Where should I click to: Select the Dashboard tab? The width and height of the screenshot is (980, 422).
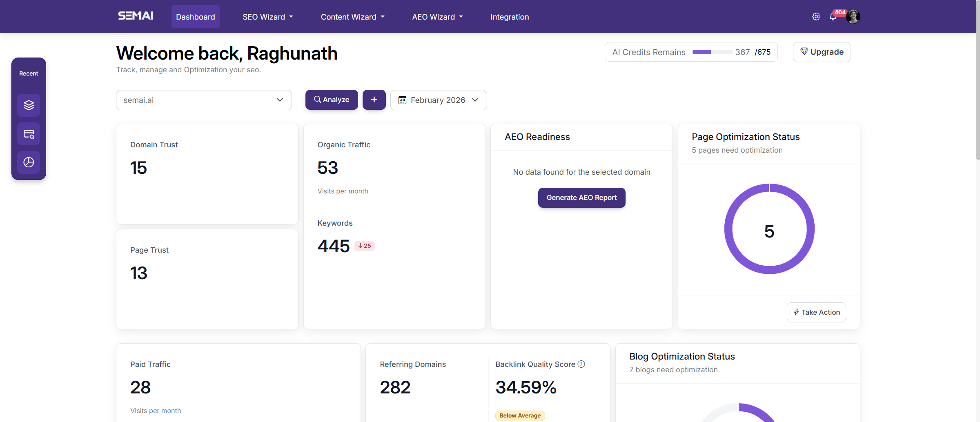pos(195,17)
